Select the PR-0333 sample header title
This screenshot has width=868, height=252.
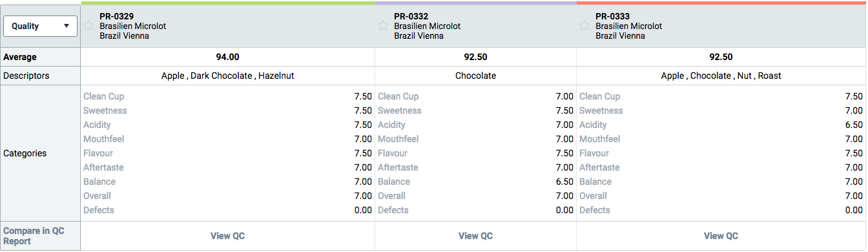click(x=613, y=16)
